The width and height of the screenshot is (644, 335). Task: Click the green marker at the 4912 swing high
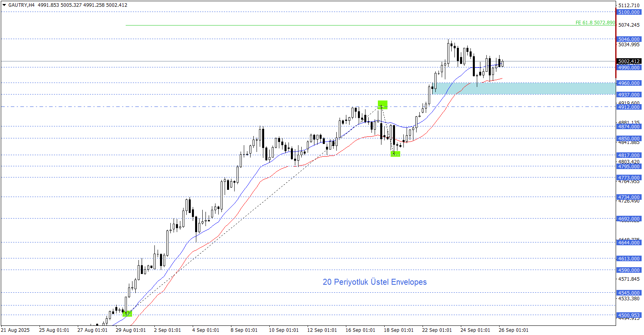click(x=383, y=105)
